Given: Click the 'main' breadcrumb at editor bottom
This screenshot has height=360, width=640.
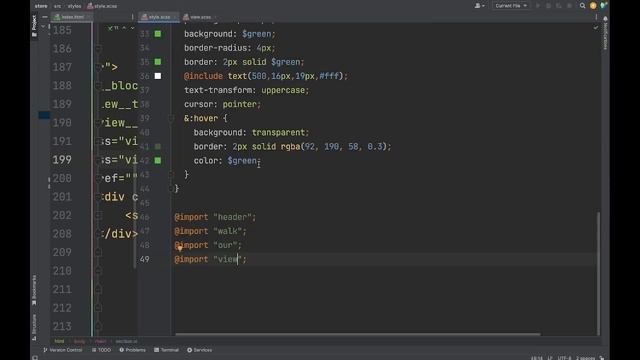Looking at the screenshot, I should coord(100,341).
